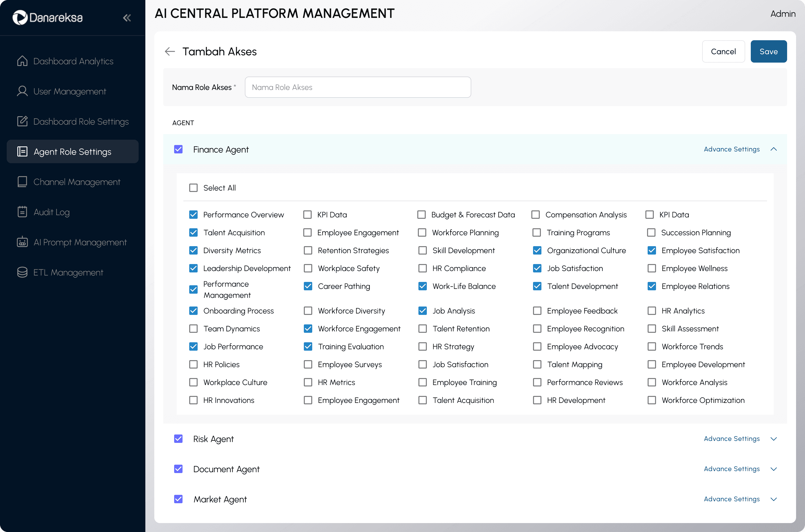Screen dimensions: 805x532
Task: Click the Cancel button
Action: point(723,52)
